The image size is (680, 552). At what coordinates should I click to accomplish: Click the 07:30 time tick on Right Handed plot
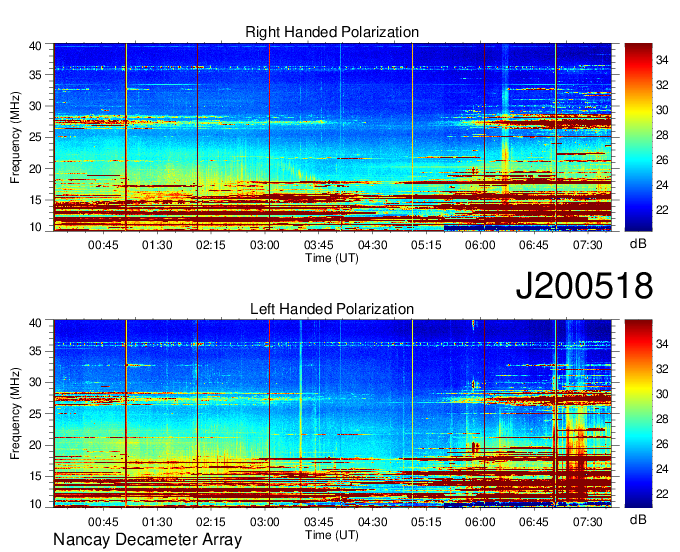(x=588, y=245)
